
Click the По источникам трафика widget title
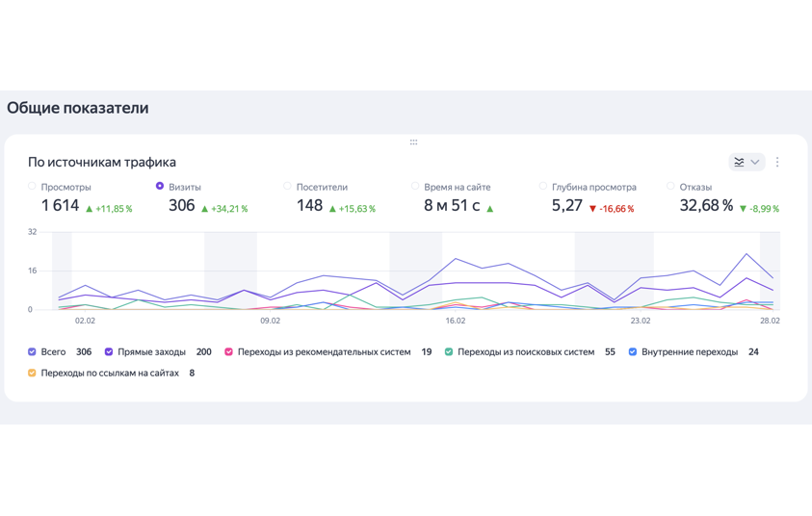point(102,162)
